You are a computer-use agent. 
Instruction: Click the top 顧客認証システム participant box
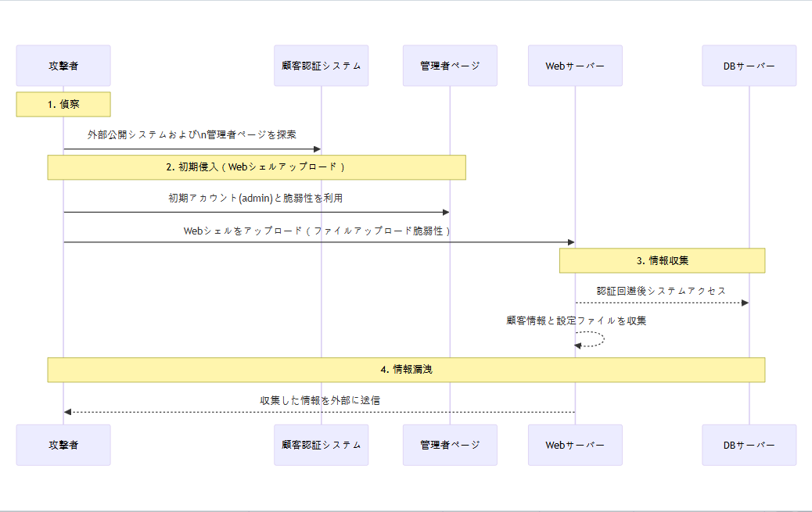pos(321,66)
